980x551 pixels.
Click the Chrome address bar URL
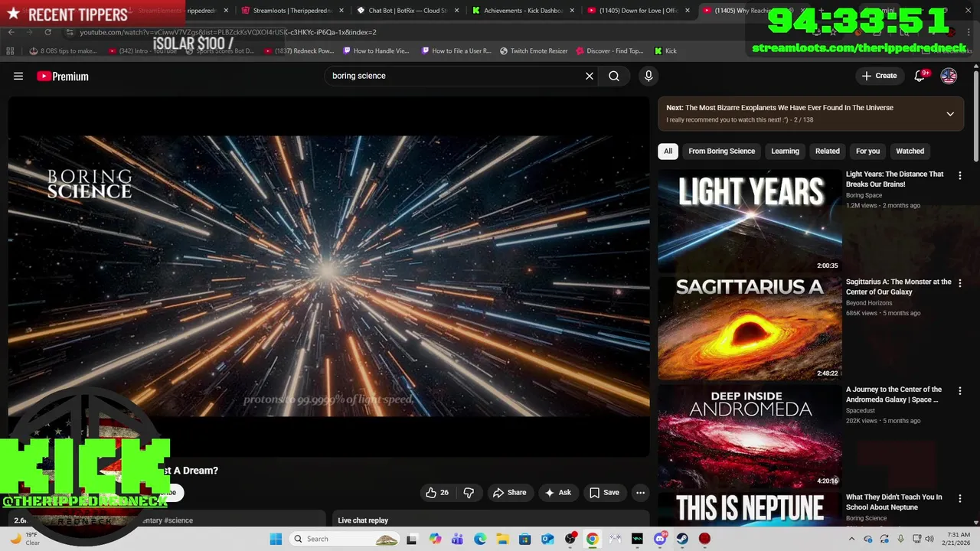pos(228,32)
